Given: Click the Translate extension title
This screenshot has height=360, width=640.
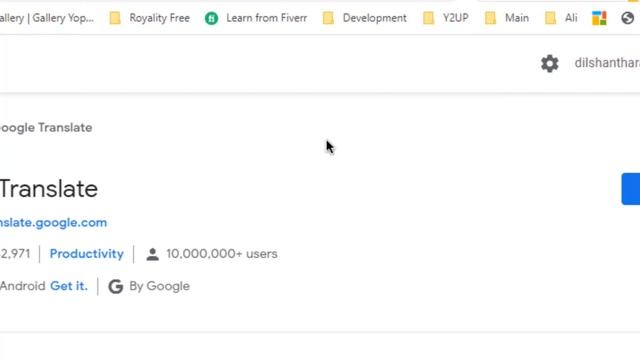Looking at the screenshot, I should pos(49,189).
